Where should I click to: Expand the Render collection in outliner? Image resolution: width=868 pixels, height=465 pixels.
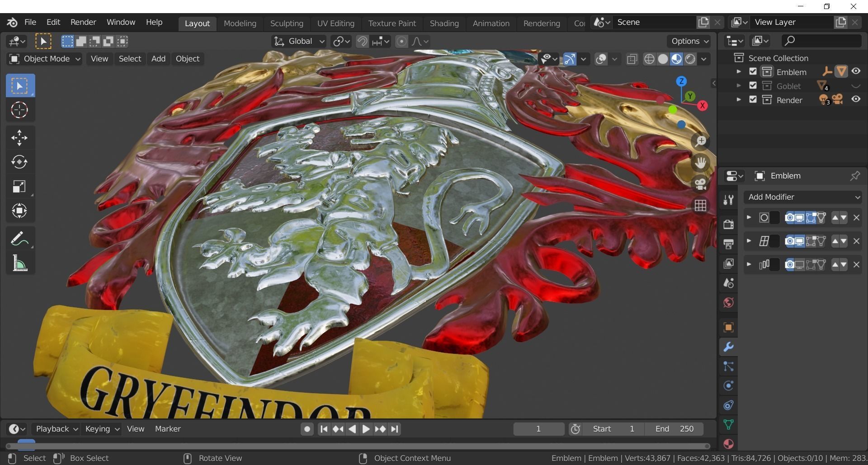click(x=739, y=99)
